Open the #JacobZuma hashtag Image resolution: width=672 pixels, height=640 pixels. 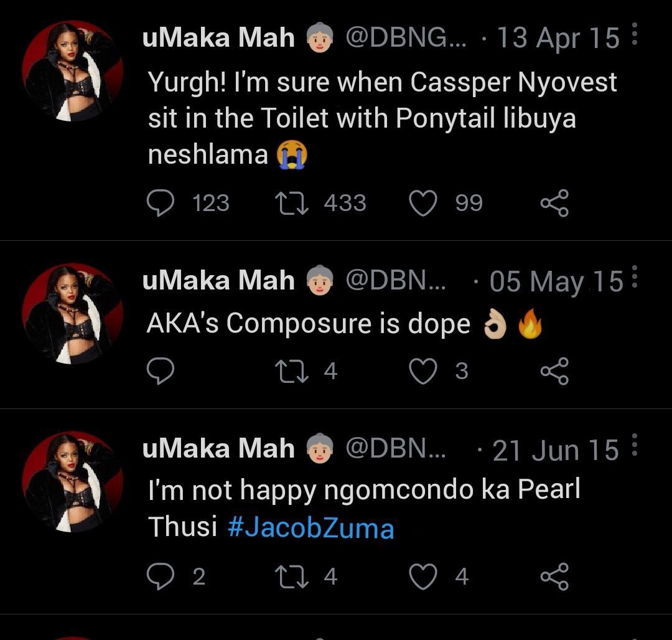pos(310,528)
